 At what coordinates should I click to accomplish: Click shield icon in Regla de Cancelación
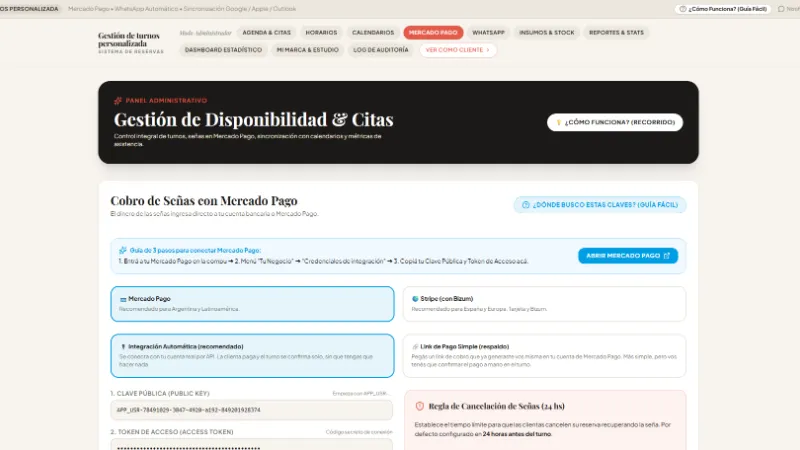pos(419,406)
